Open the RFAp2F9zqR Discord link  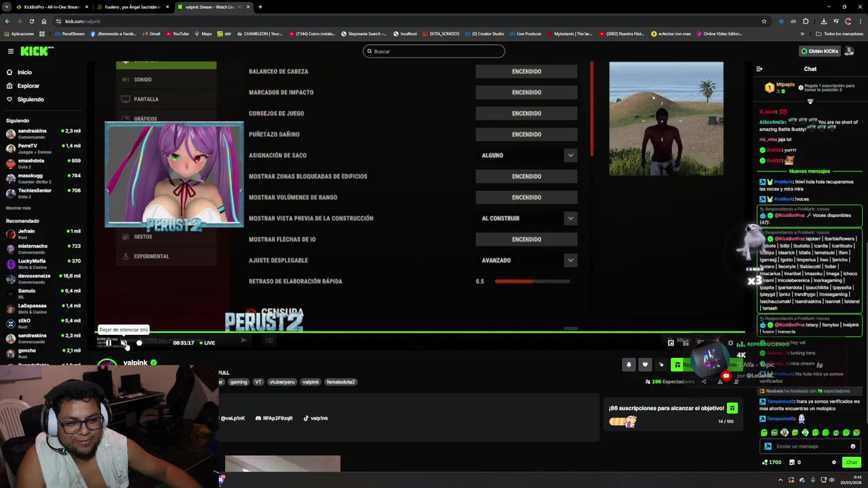click(274, 419)
